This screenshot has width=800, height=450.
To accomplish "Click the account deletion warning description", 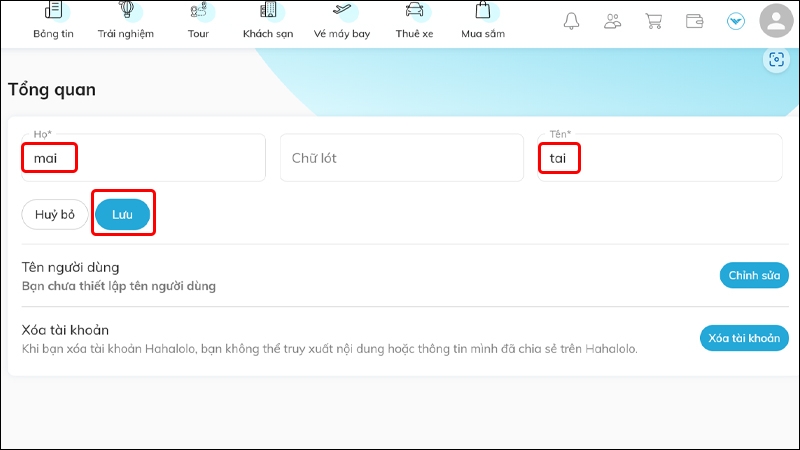I will pos(330,349).
